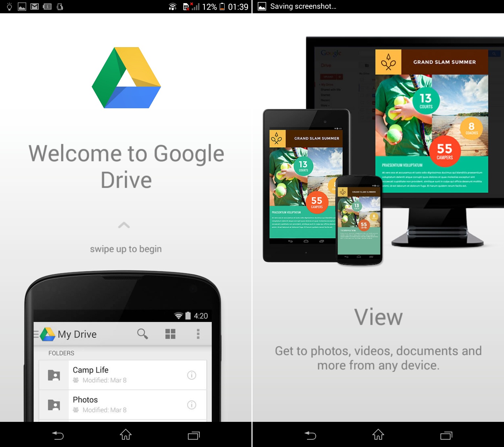This screenshot has width=504, height=447.
Task: Tap the desktop monitor image
Action: click(x=405, y=141)
